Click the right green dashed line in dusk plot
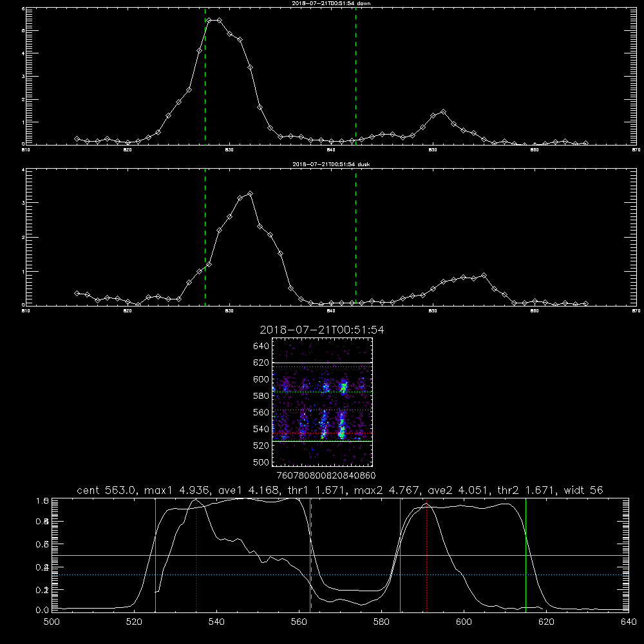The image size is (644, 644). tap(355, 238)
